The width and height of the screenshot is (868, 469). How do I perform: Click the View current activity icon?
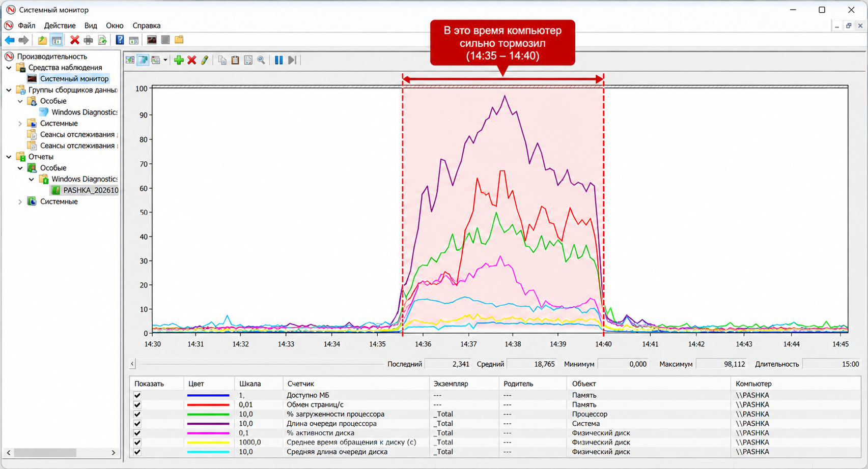[130, 60]
